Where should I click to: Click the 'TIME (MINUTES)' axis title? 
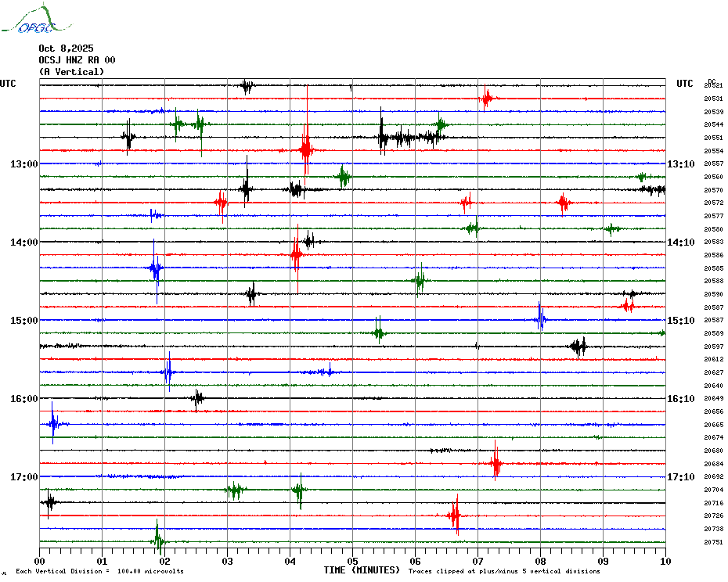(362, 570)
